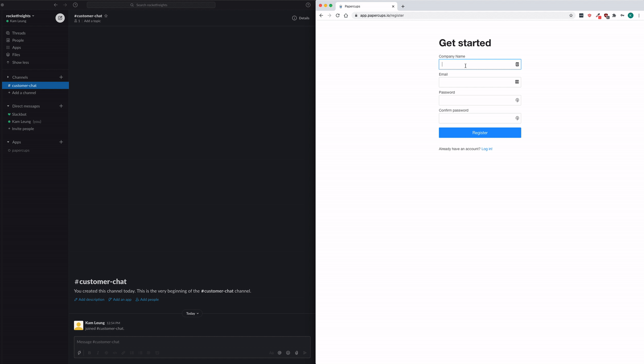This screenshot has height=364, width=644.
Task: Send the message with the arrow icon
Action: pos(305,353)
